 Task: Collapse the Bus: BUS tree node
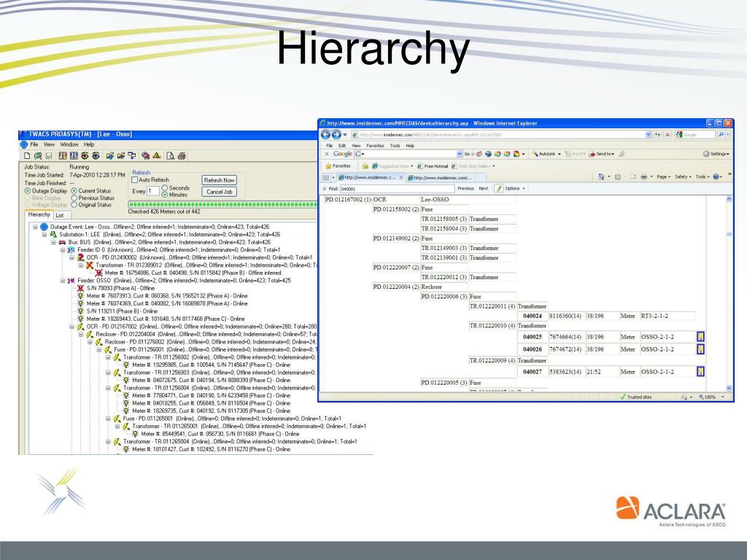tap(53, 242)
